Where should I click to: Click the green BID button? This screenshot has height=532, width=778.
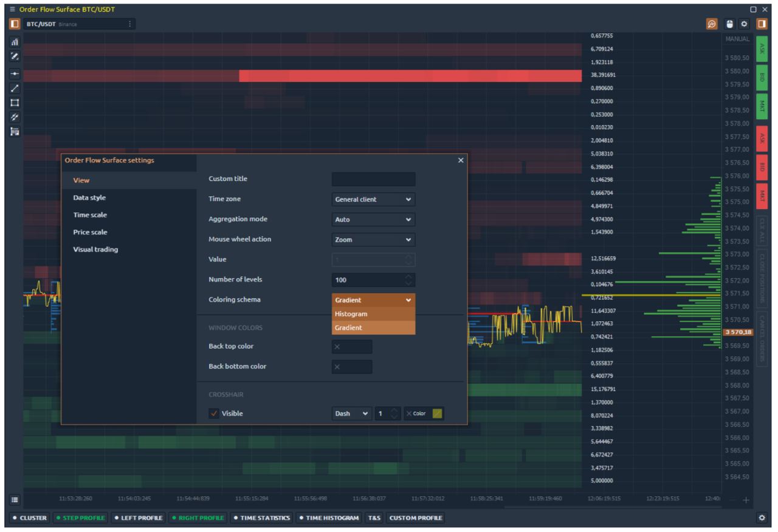[x=762, y=77]
